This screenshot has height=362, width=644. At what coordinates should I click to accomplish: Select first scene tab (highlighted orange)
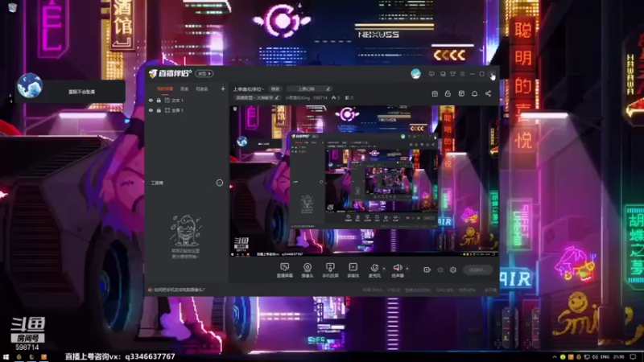[165, 89]
